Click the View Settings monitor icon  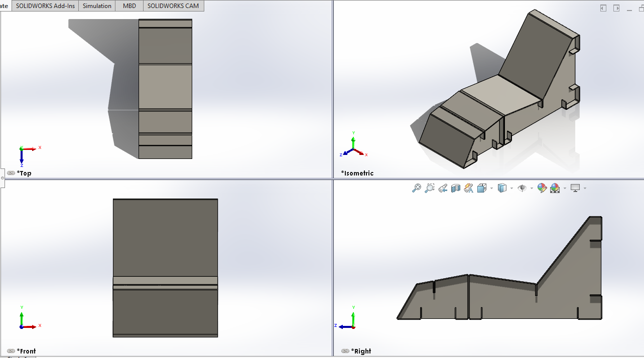[x=575, y=188]
